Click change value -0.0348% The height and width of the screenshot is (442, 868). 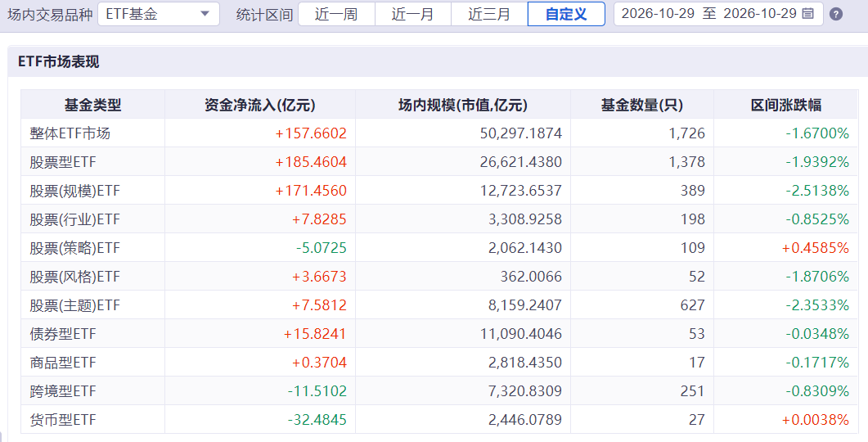[x=817, y=334]
